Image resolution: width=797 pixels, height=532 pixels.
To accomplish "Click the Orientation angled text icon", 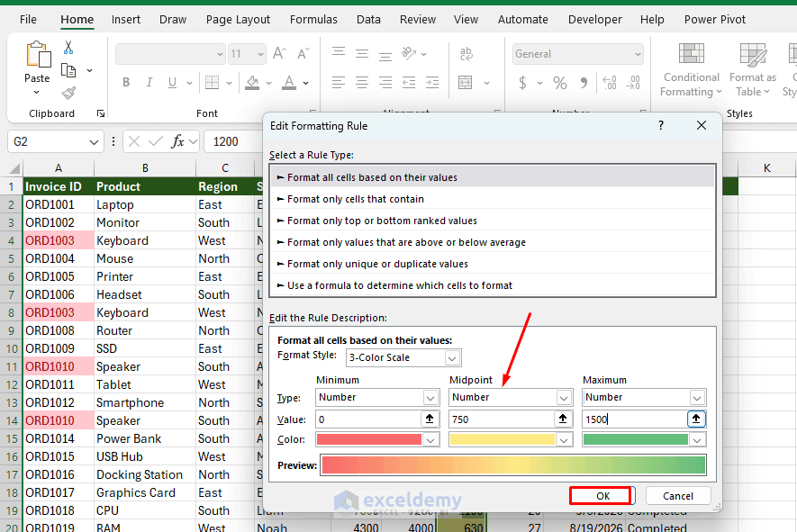I will tap(409, 53).
